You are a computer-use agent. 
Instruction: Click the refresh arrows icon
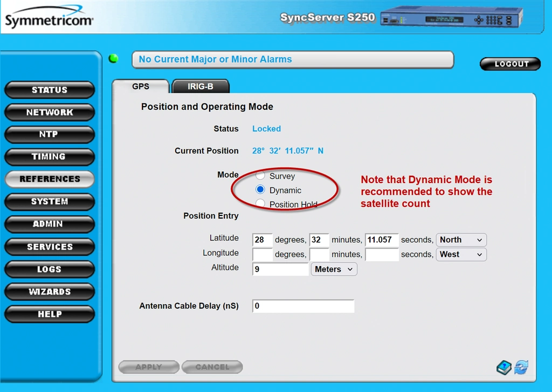521,367
